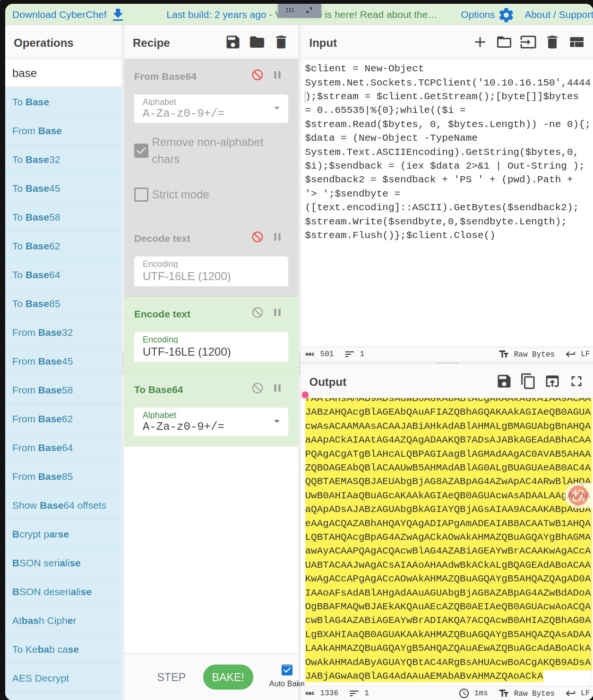The width and height of the screenshot is (593, 700).
Task: Replace input with output
Action: pos(552,381)
